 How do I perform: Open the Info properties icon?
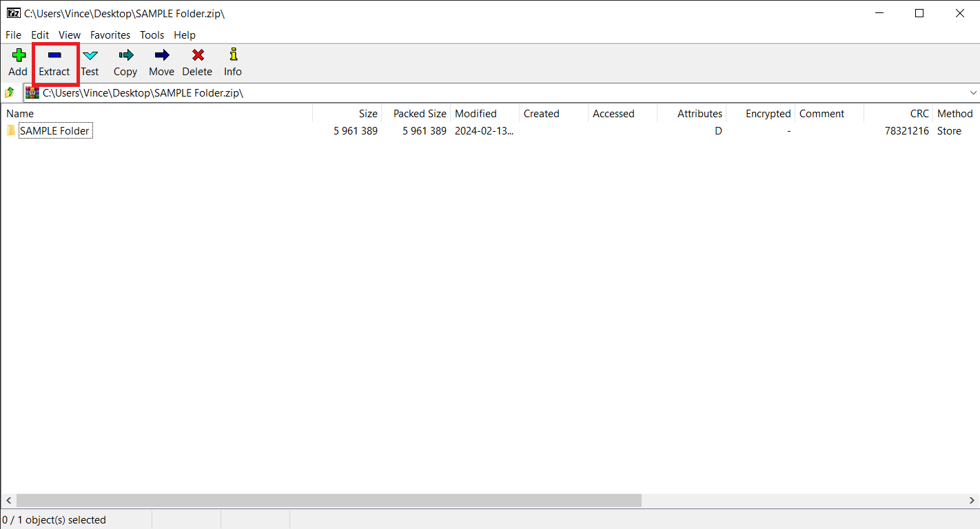233,55
